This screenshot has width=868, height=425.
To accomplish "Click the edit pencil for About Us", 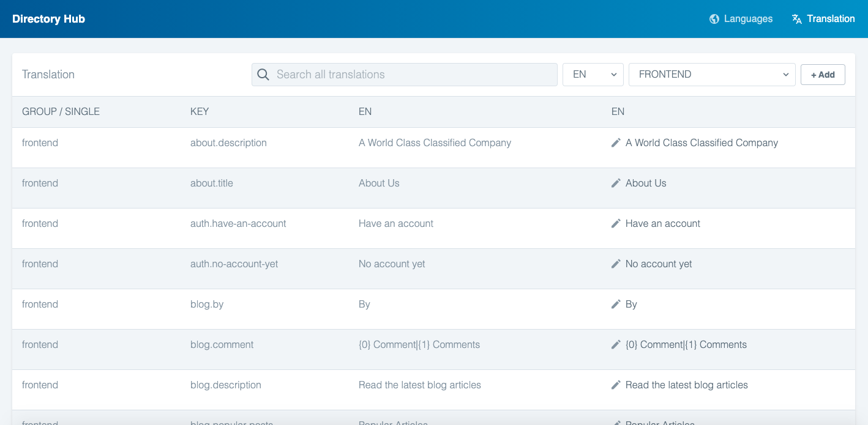I will [x=616, y=183].
